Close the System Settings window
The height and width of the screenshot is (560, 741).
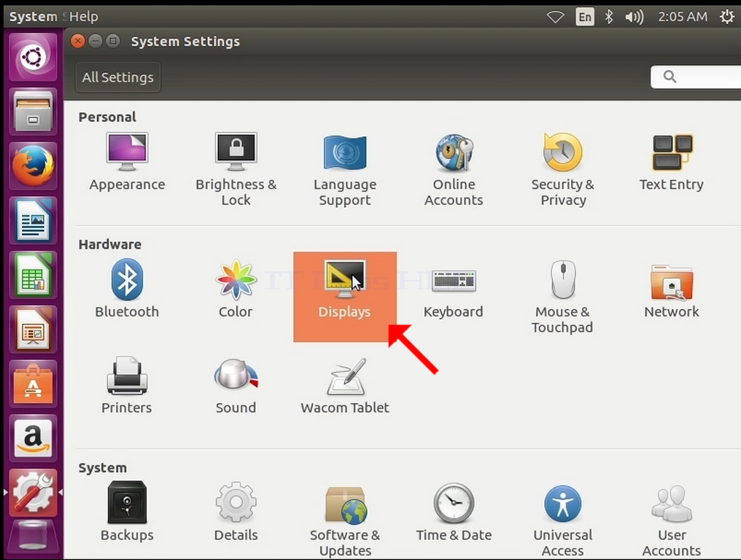(x=78, y=41)
